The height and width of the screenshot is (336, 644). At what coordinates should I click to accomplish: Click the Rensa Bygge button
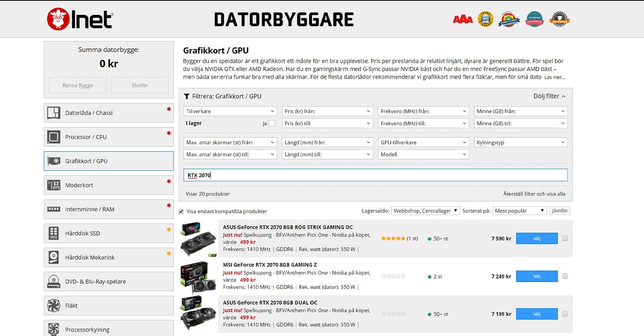coord(78,85)
